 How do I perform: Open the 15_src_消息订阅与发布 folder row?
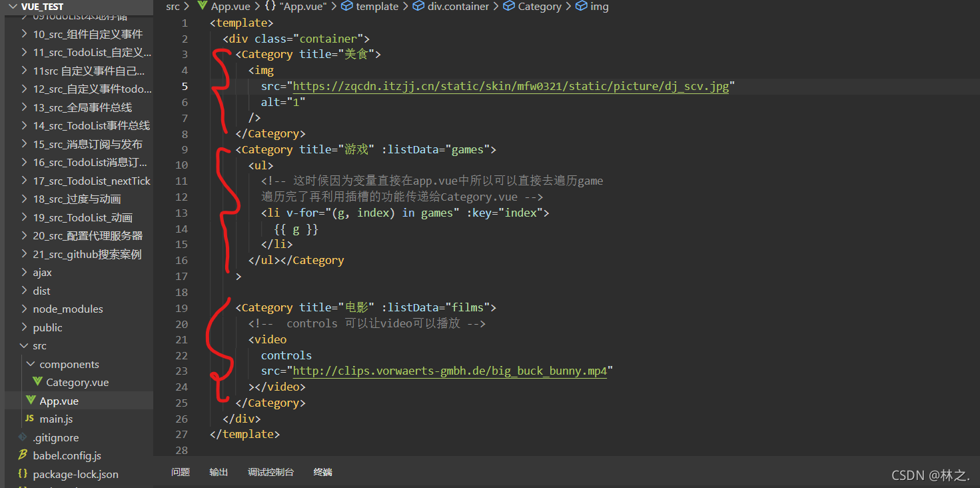point(79,144)
